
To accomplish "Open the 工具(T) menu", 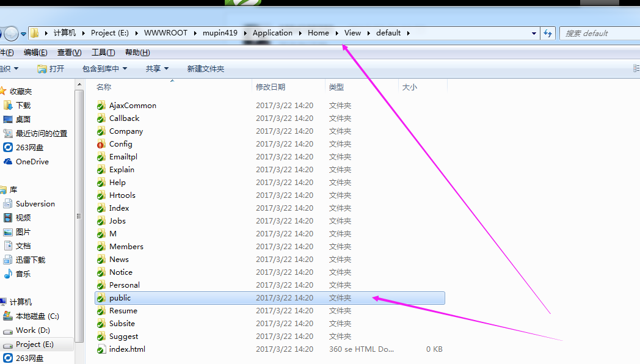I will (x=103, y=53).
